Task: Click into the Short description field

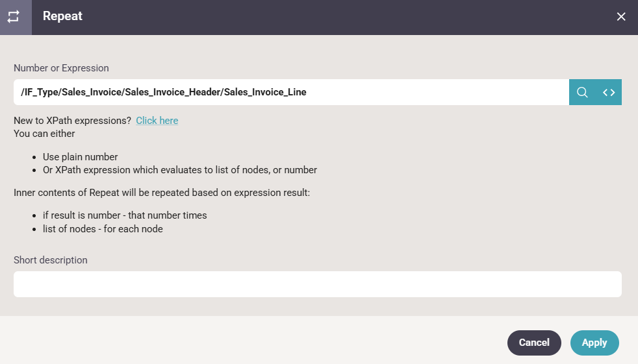Action: [317, 284]
